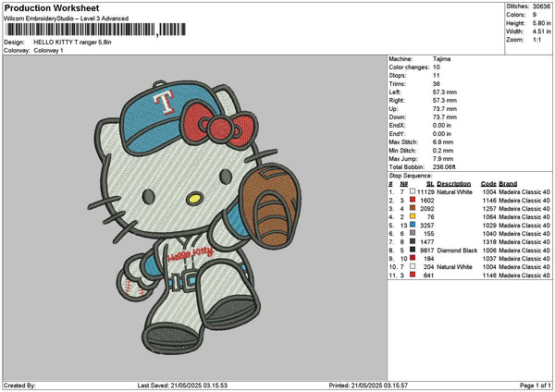Select the yellow swatch with 76 stitches
The width and height of the screenshot is (555, 392).
(413, 216)
